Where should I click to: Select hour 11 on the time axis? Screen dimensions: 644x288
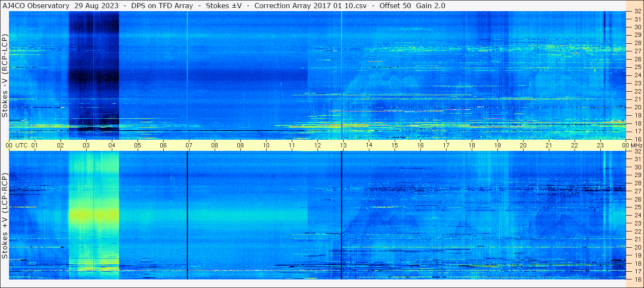(x=292, y=145)
